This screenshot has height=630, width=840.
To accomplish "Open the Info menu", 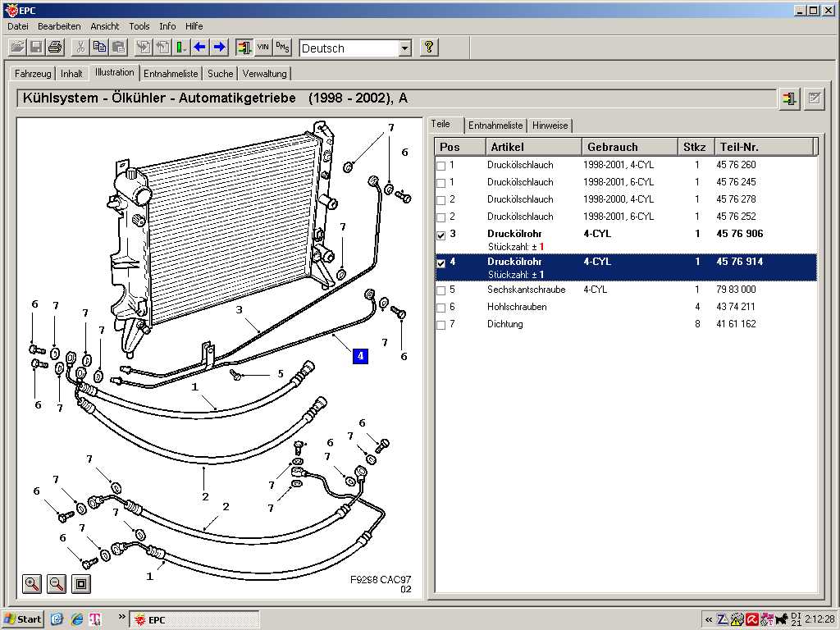I will click(167, 26).
